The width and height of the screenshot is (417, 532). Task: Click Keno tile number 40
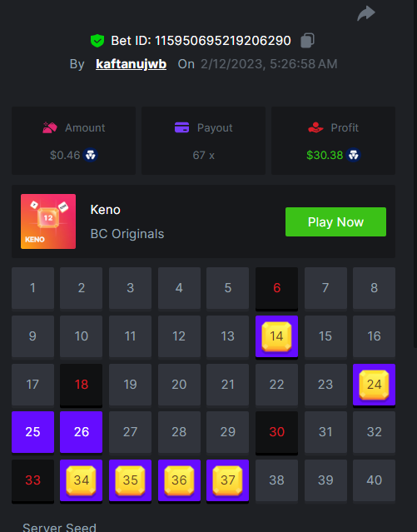tap(374, 480)
